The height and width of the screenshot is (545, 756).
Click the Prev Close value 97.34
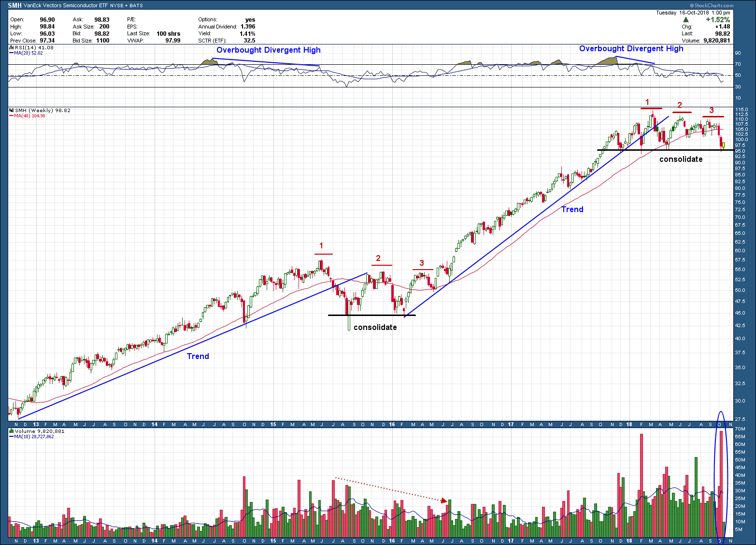pyautogui.click(x=47, y=41)
